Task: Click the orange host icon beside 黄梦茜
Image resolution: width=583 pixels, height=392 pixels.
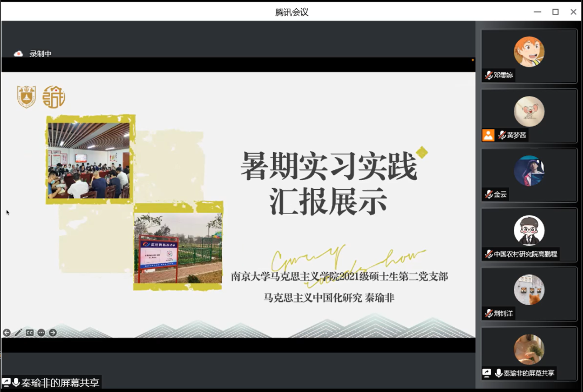Action: pos(488,135)
